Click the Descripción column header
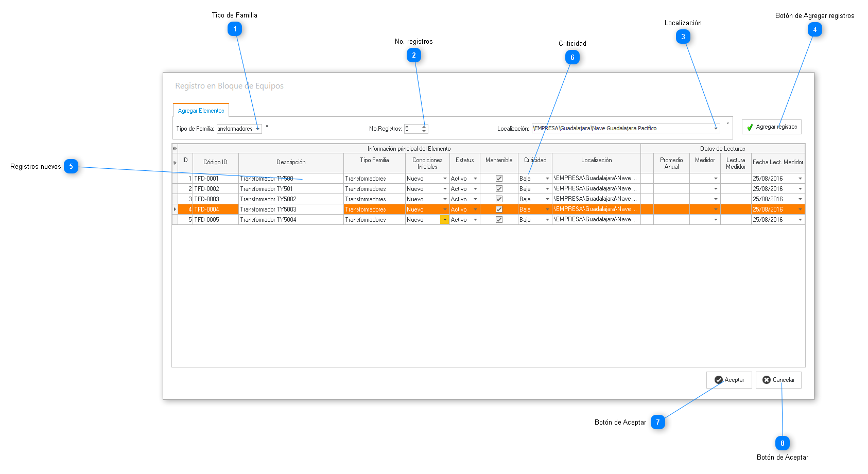 pyautogui.click(x=291, y=162)
